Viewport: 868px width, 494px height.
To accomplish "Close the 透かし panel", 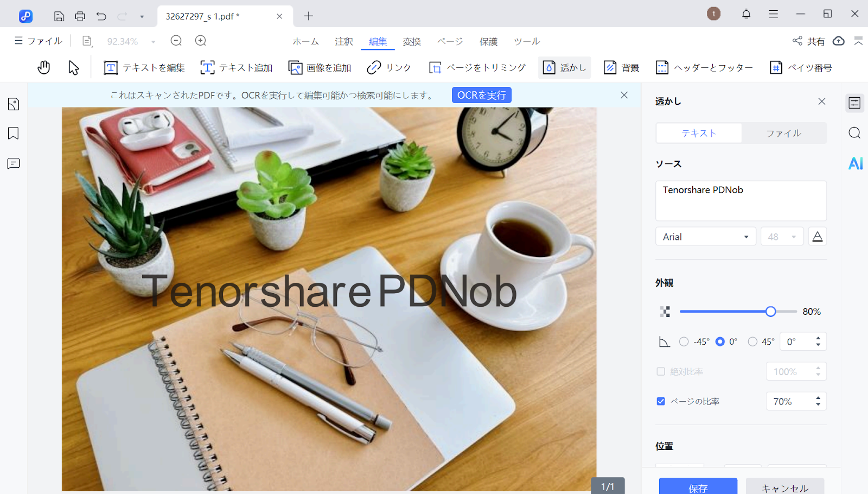I will click(822, 102).
